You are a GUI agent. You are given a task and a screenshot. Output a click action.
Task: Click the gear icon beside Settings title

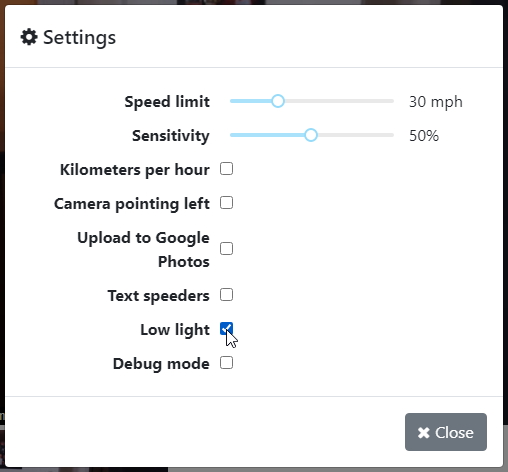(x=29, y=37)
